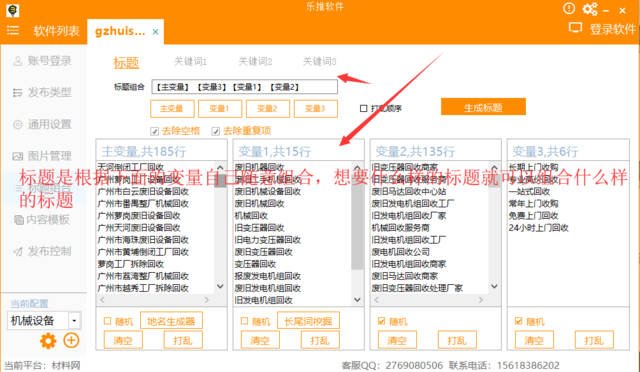
Task: Click down arrow of 主变量 list scrollbar
Action: pyautogui.click(x=220, y=286)
